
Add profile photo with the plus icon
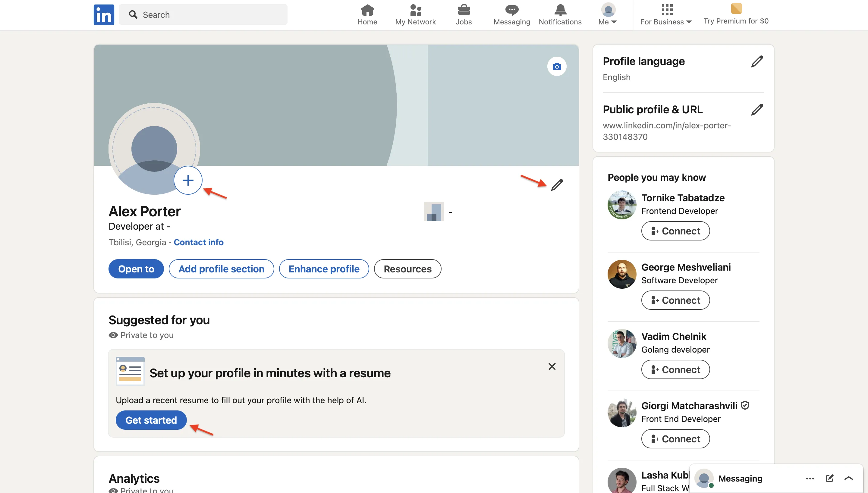pos(188,180)
